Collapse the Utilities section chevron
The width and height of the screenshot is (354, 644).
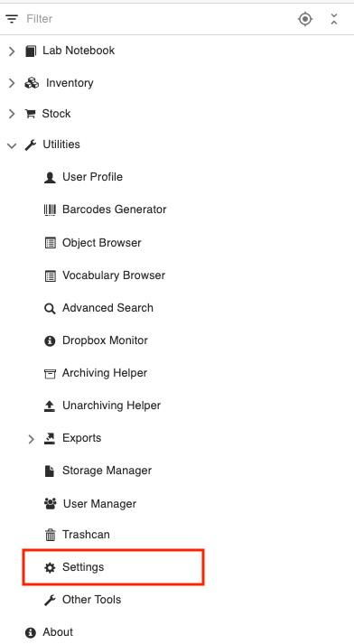(12, 145)
